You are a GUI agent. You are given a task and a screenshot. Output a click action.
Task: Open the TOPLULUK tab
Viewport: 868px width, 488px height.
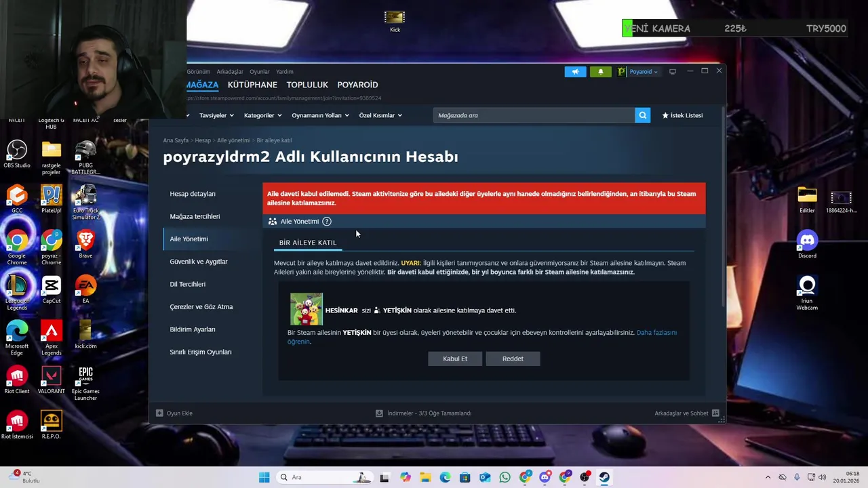(x=307, y=85)
